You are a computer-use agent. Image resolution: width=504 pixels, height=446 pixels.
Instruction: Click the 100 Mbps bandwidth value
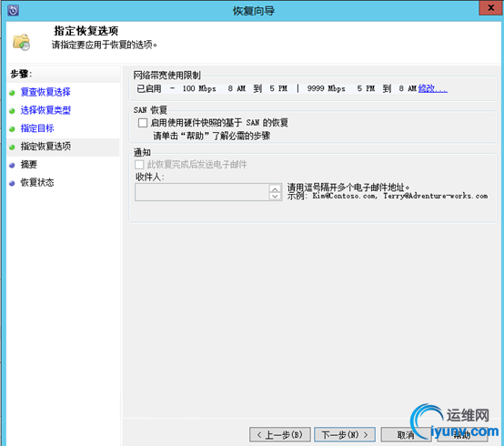pyautogui.click(x=199, y=88)
